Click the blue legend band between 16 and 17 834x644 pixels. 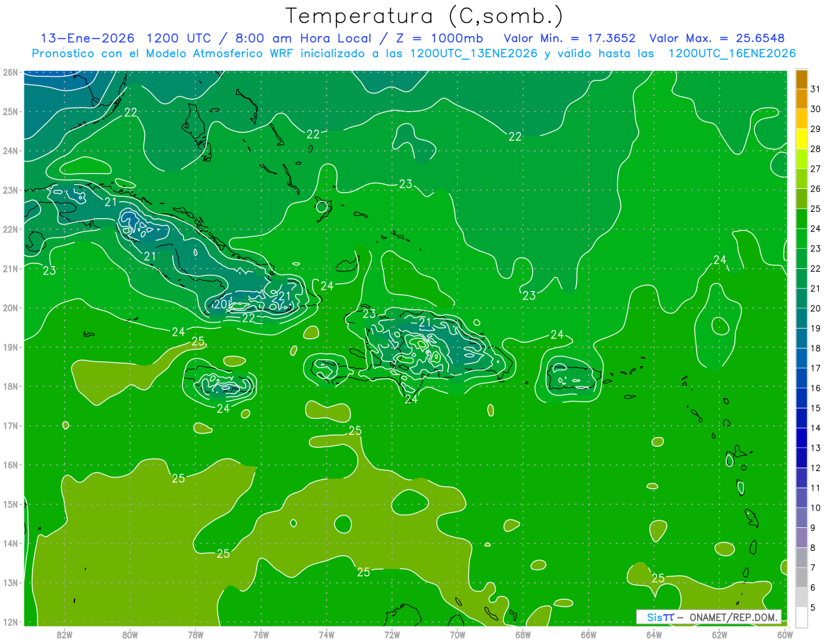click(x=801, y=378)
